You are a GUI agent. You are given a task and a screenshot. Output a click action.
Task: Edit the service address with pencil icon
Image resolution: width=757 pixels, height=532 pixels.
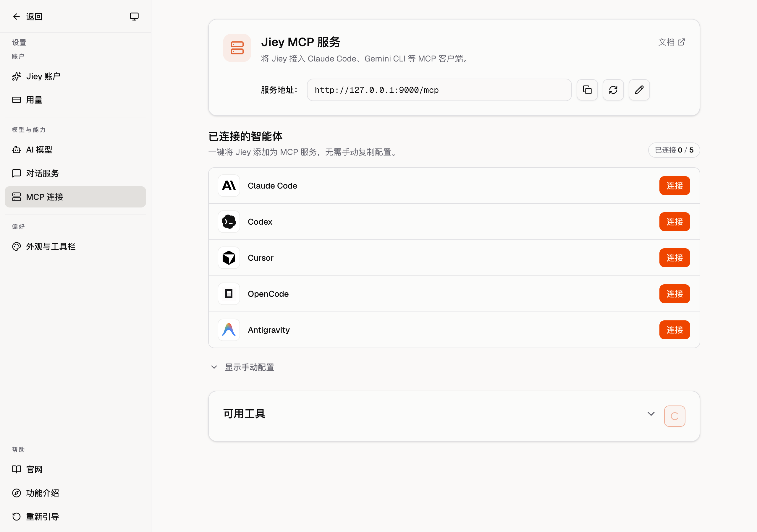tap(639, 90)
